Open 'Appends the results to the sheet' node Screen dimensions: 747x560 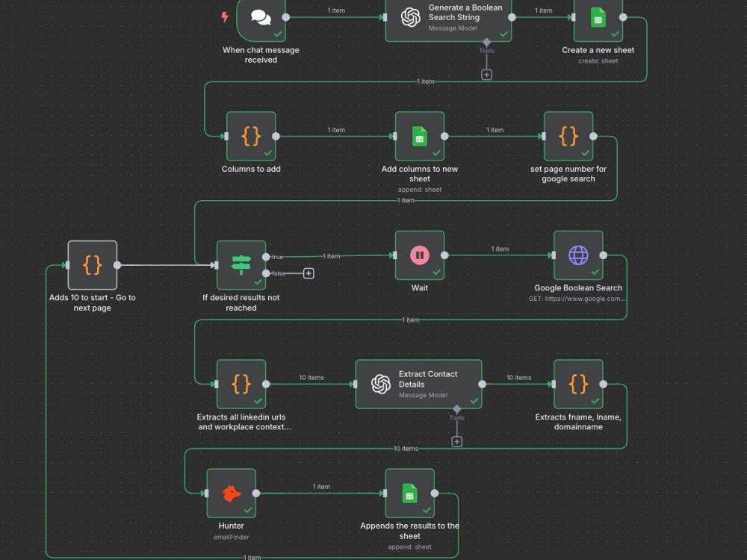point(409,493)
